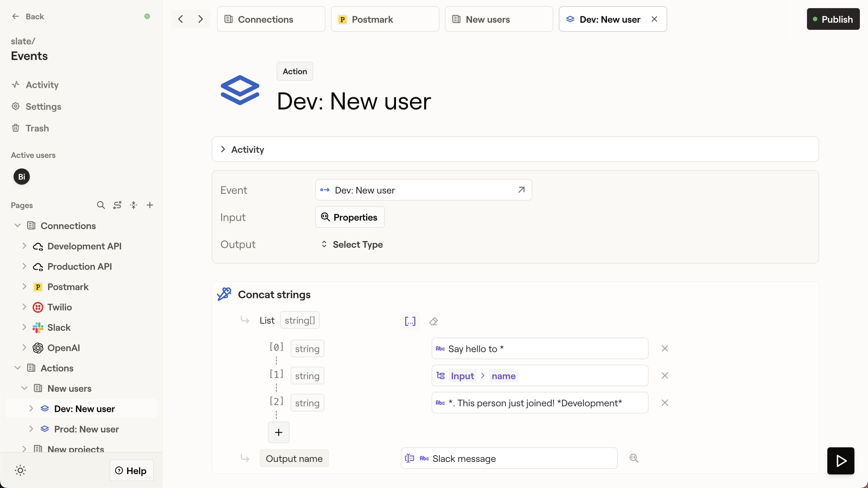Click the add new page plus icon
Image resolution: width=868 pixels, height=488 pixels.
[150, 205]
